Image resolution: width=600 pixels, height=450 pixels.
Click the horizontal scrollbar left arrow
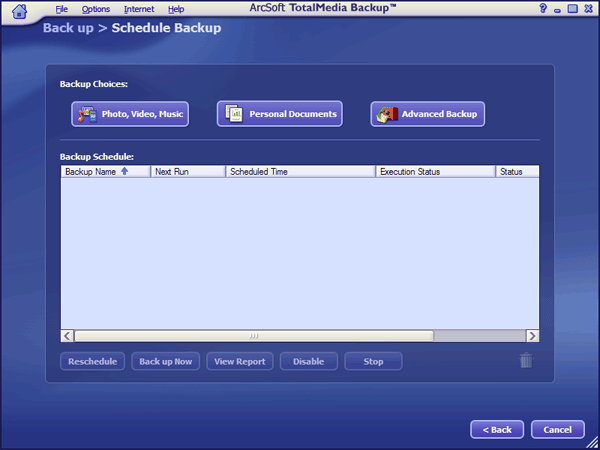coord(68,336)
